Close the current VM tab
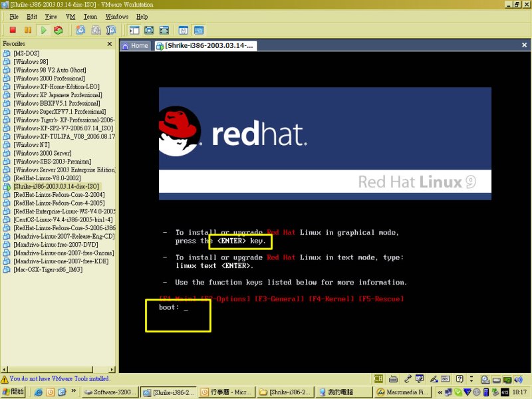 coord(524,45)
